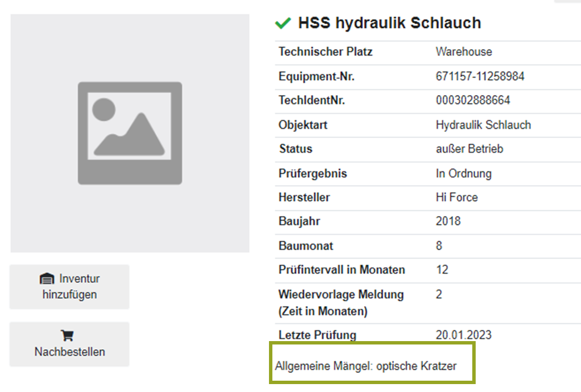
Task: Click Prüfergebnis value "In Ordnung"
Action: tap(463, 174)
